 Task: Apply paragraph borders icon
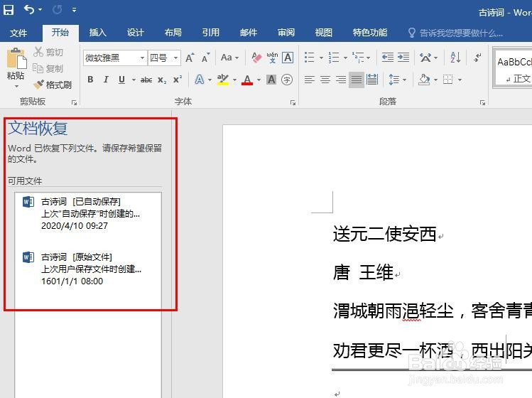pos(448,80)
